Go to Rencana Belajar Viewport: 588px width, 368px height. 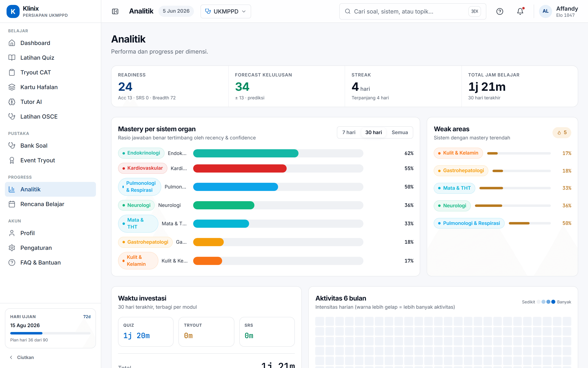(x=50, y=204)
